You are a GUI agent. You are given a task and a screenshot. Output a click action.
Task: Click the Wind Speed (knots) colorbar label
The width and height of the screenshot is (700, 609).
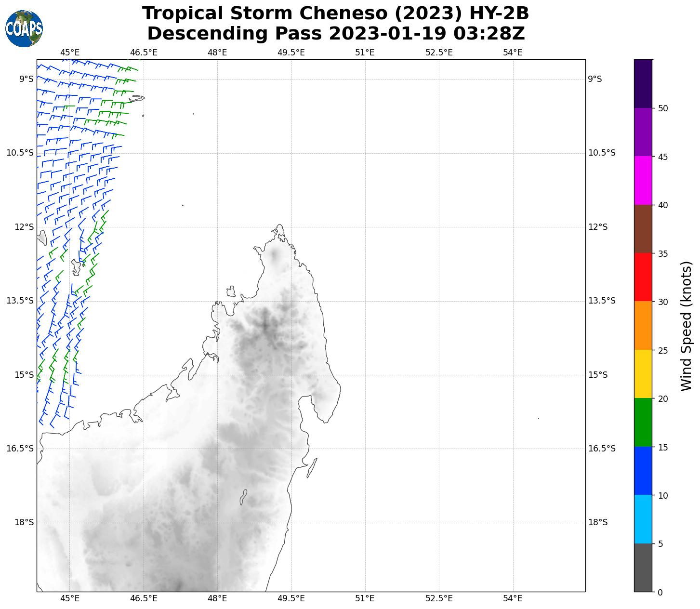(686, 326)
